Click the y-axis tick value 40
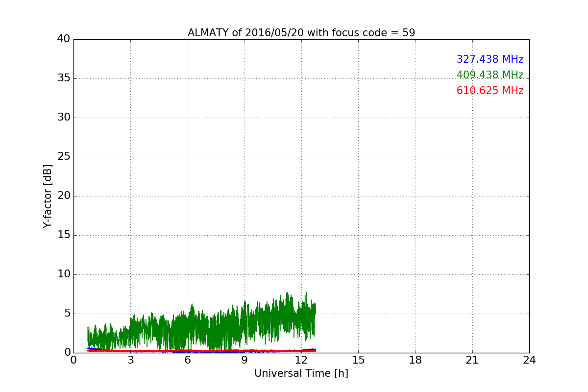Image resolution: width=588 pixels, height=392 pixels. coord(64,39)
